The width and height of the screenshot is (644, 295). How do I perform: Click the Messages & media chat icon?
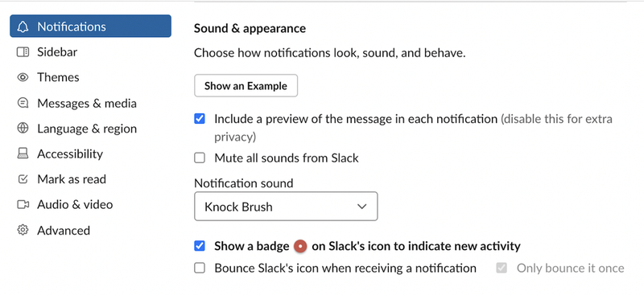[x=23, y=103]
